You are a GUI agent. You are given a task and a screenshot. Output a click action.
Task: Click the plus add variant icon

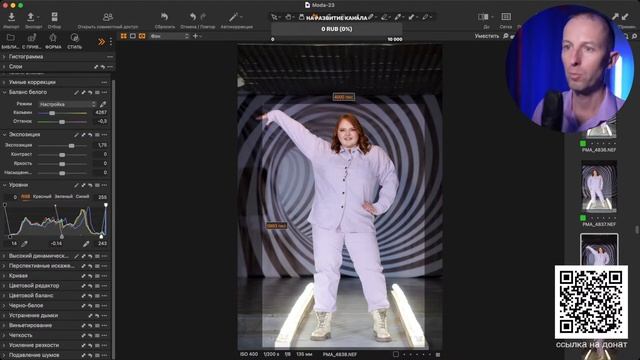click(195, 36)
